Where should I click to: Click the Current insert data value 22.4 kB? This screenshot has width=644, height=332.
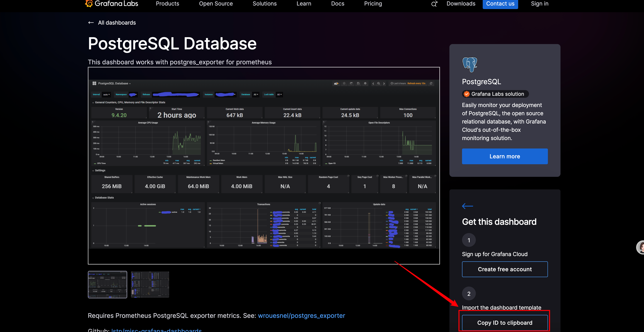292,115
